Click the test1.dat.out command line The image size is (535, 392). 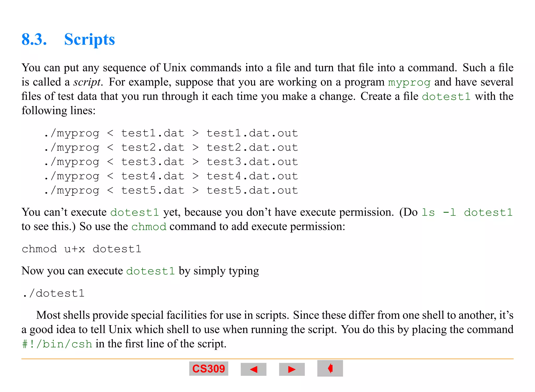click(x=171, y=133)
